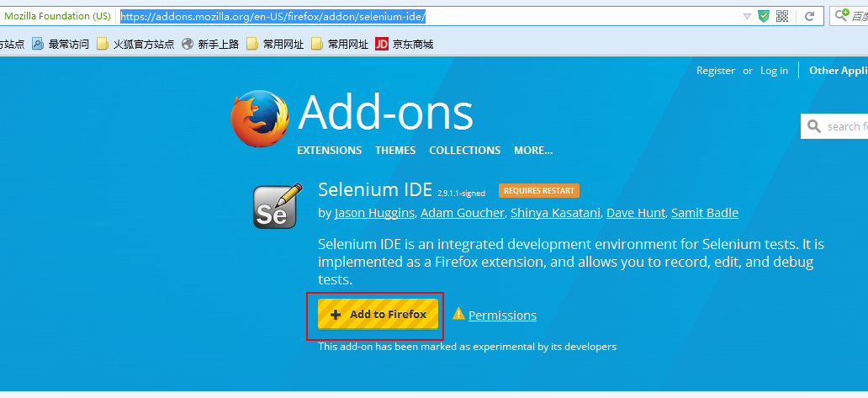
Task: Open the address bar history dropdown arrow
Action: (747, 17)
